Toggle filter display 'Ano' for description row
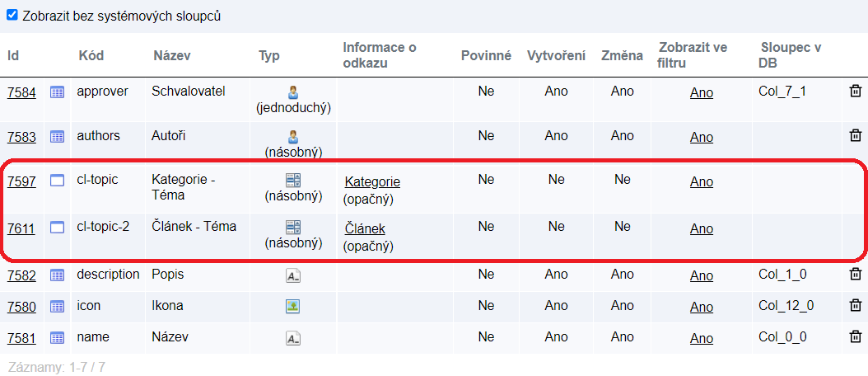The height and width of the screenshot is (376, 868). [702, 275]
